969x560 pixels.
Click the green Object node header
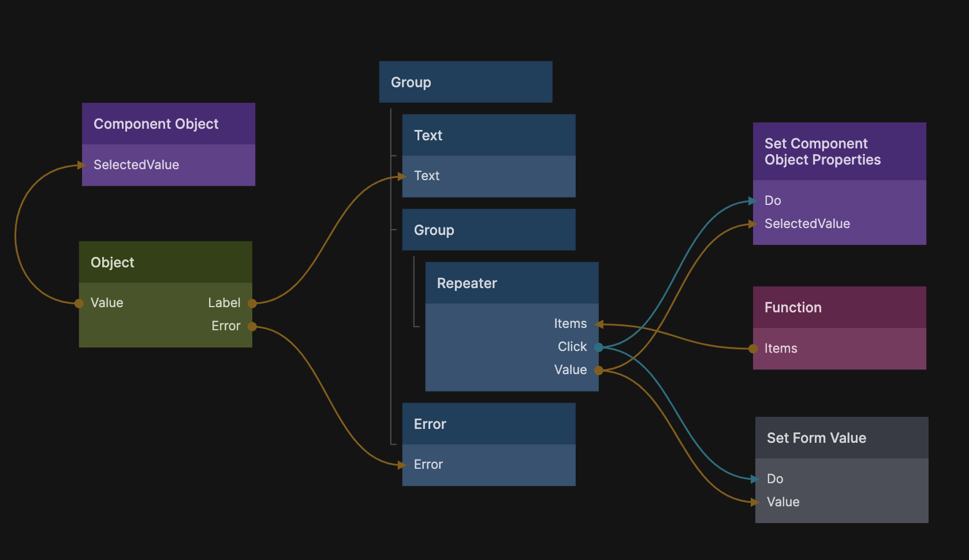[x=165, y=262]
